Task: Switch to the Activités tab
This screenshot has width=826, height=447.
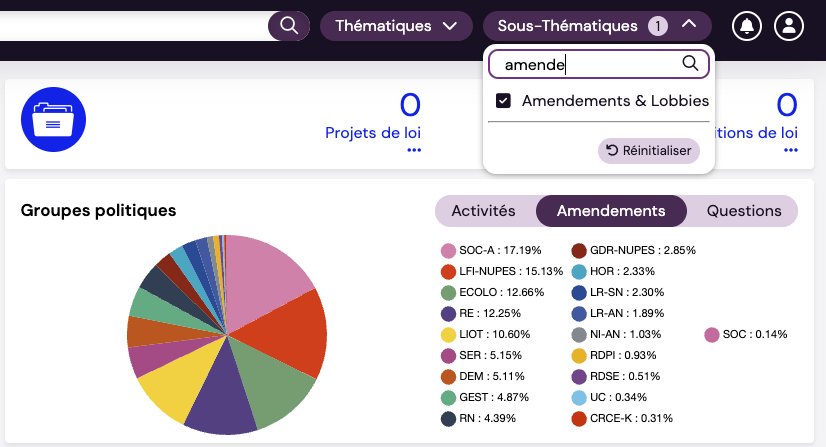Action: point(483,211)
